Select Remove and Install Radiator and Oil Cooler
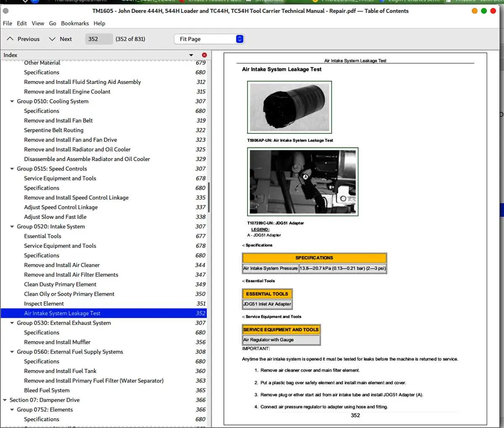Viewport: 504px width, 428px height. tap(77, 150)
